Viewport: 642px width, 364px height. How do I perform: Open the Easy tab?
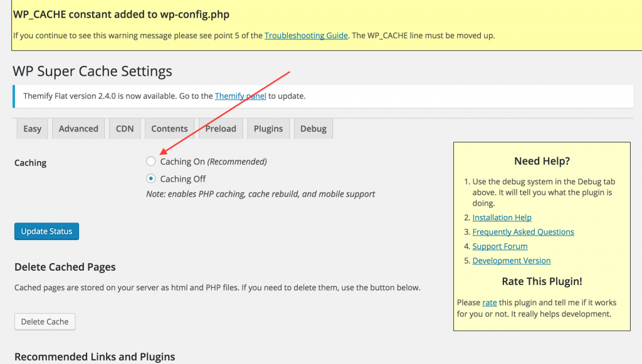click(x=33, y=129)
